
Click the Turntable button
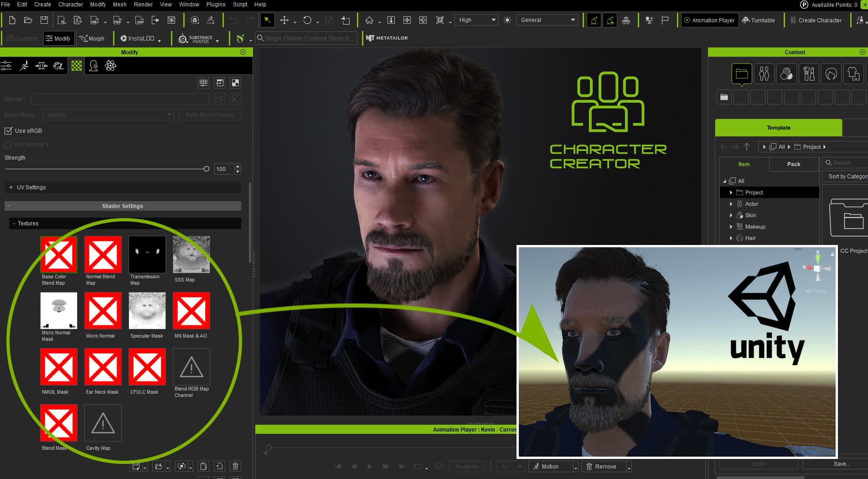coord(758,20)
